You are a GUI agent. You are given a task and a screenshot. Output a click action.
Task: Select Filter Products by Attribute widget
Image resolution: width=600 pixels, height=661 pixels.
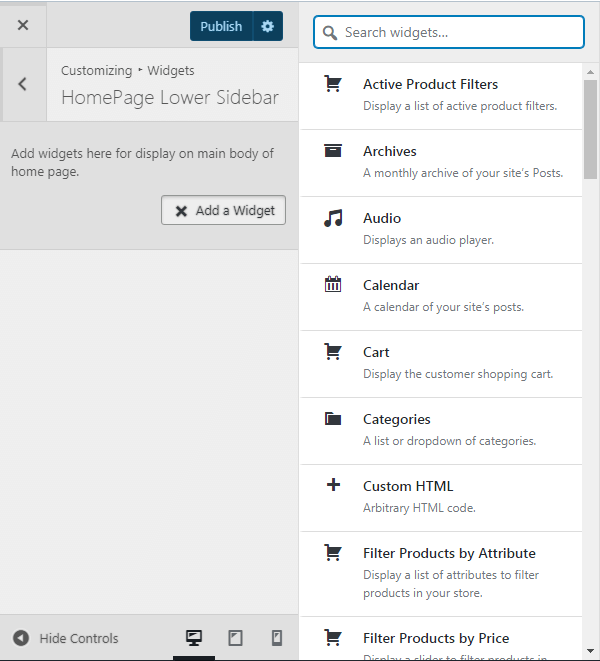pyautogui.click(x=441, y=574)
